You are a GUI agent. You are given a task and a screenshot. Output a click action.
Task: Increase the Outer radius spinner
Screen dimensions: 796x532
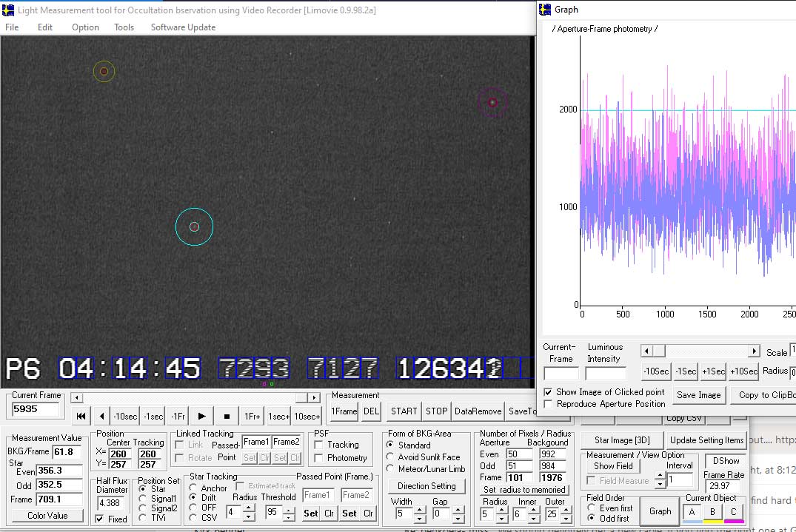point(566,510)
